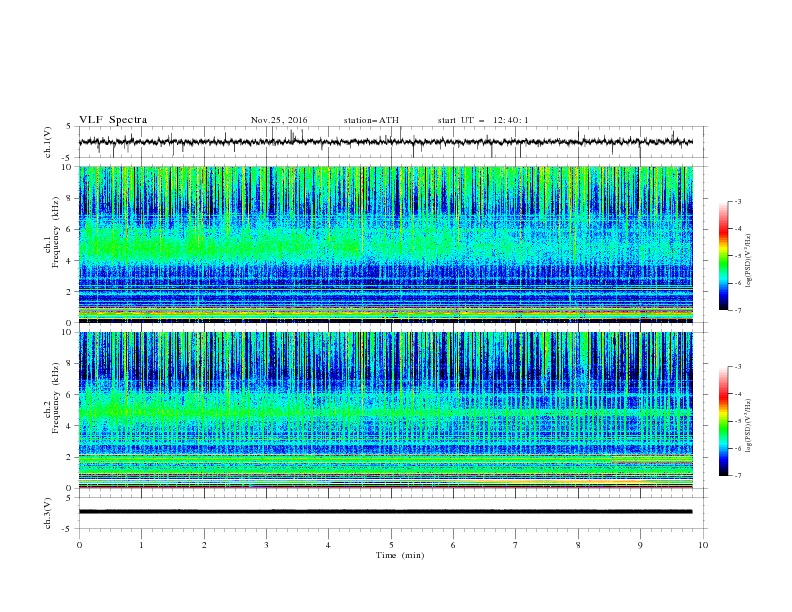Image resolution: width=792 pixels, height=612 pixels.
Task: Click the ch.3 voltage waveform trace
Action: click(x=386, y=512)
